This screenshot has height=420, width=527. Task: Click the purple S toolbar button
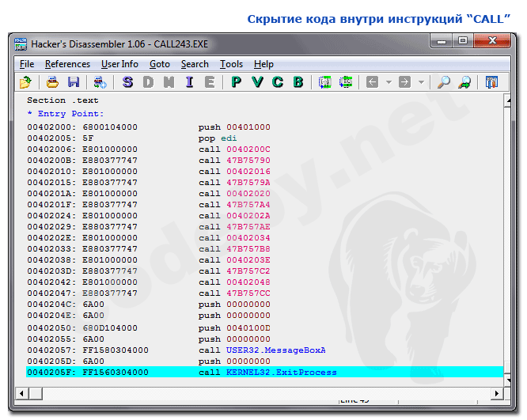coord(127,82)
